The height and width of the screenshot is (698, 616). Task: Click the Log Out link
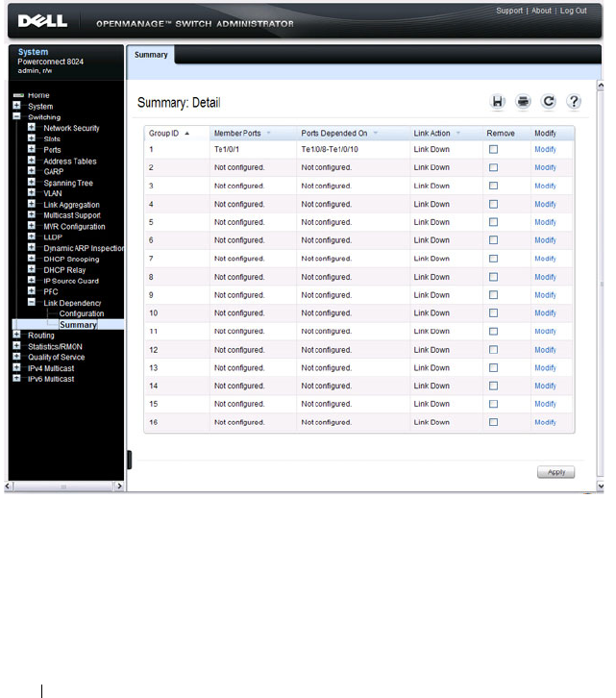(574, 11)
